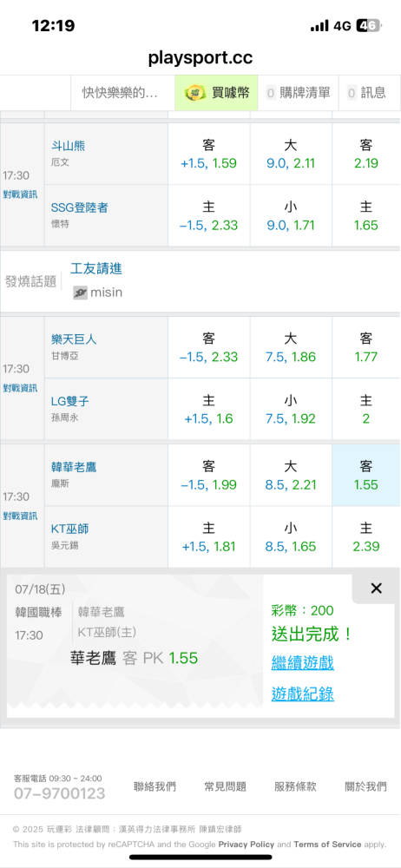Screen dimensions: 401x868
Task: Tap the cellular signal bars icon
Action: coord(319,26)
